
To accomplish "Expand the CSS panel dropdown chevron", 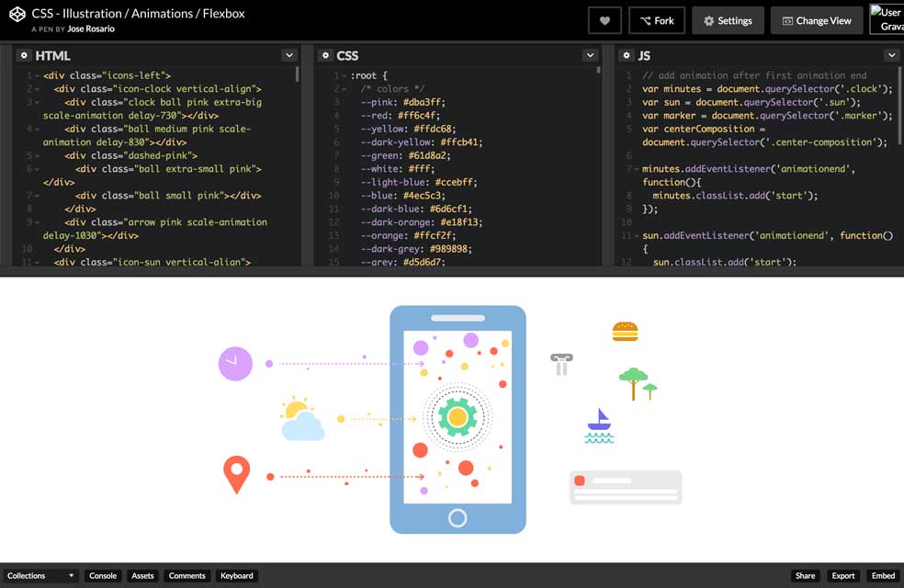I will [x=590, y=56].
